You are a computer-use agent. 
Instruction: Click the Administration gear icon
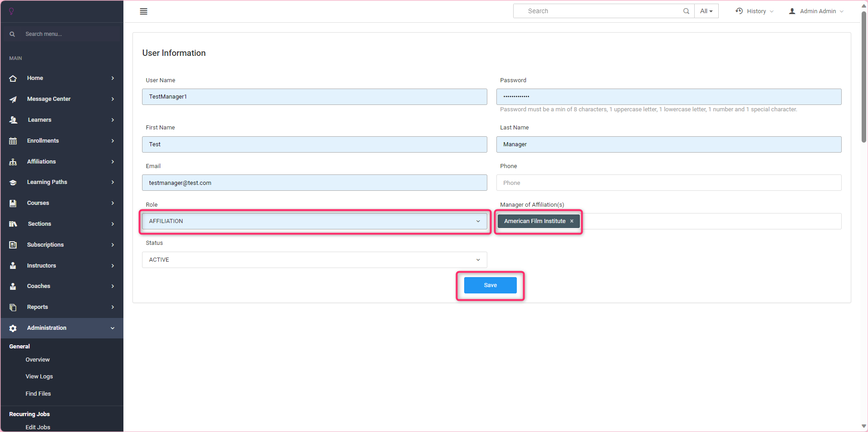pyautogui.click(x=13, y=328)
